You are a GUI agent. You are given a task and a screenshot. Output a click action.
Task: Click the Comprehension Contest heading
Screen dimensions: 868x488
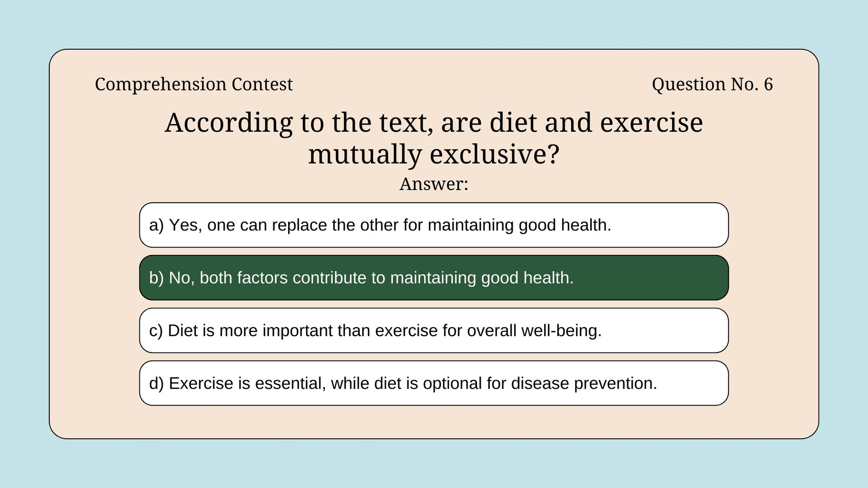[194, 85]
